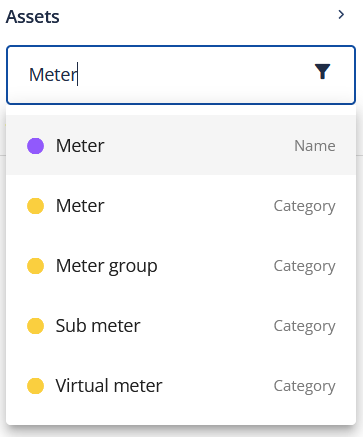This screenshot has width=363, height=437.
Task: Choose the Virtual meter category suggestion
Action: [181, 386]
